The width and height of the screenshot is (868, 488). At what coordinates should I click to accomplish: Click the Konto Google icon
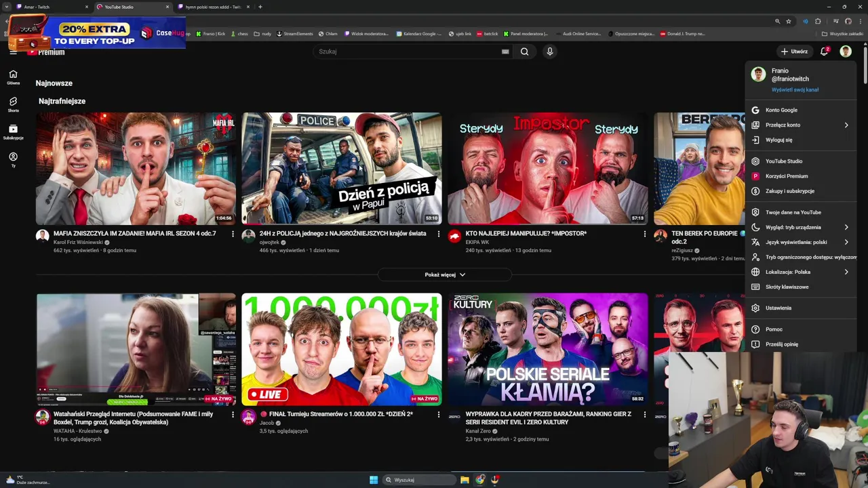coord(755,110)
